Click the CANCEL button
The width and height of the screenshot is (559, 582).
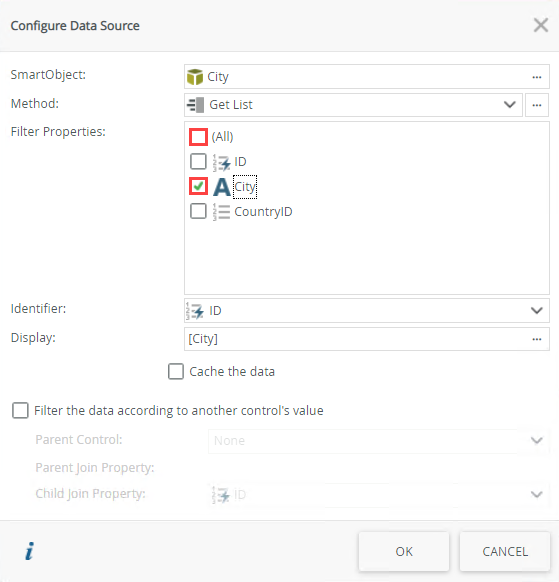505,552
